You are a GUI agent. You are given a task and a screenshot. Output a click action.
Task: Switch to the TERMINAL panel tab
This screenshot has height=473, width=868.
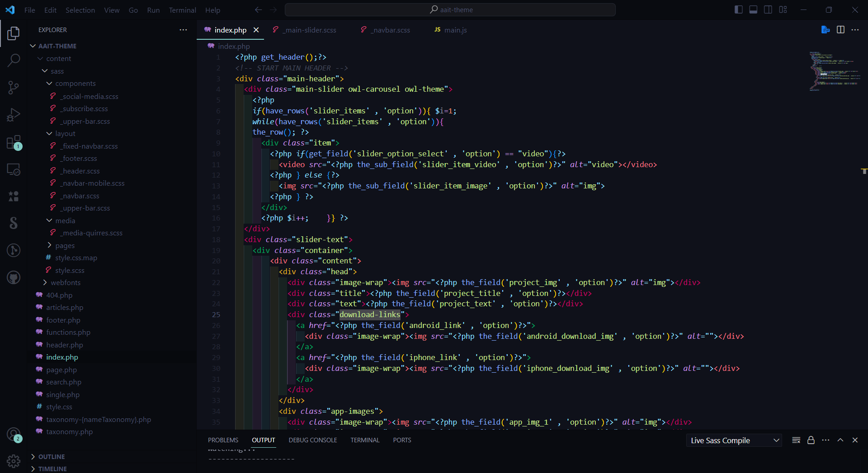[x=365, y=440]
